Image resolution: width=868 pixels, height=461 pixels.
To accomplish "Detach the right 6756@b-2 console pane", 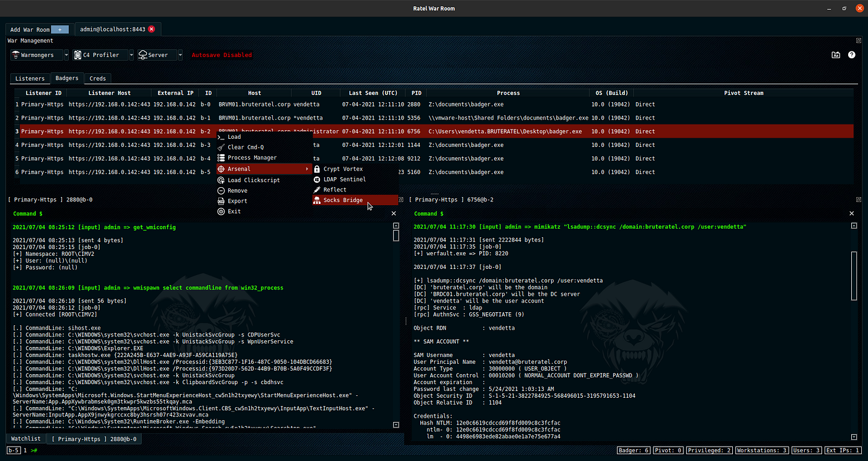I will point(859,200).
